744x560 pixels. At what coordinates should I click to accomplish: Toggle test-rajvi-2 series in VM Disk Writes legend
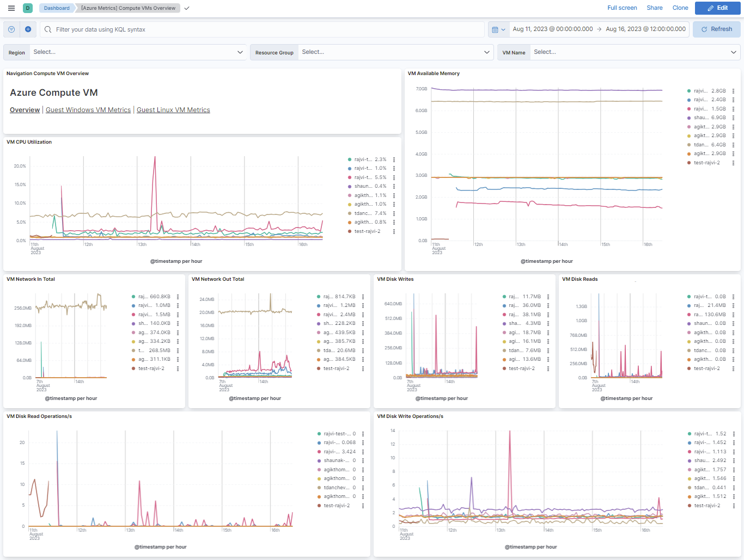(521, 368)
